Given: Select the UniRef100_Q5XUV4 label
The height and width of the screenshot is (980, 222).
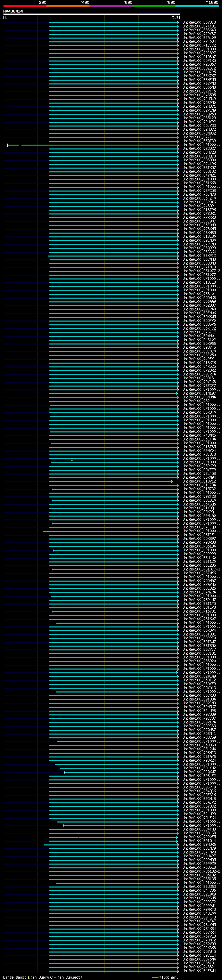Looking at the screenshot, I should coord(199,631).
